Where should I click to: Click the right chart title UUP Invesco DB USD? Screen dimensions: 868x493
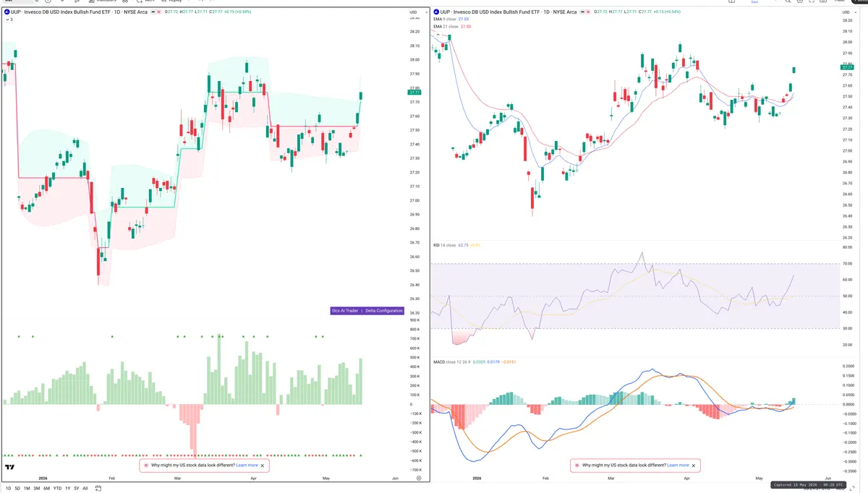point(509,12)
